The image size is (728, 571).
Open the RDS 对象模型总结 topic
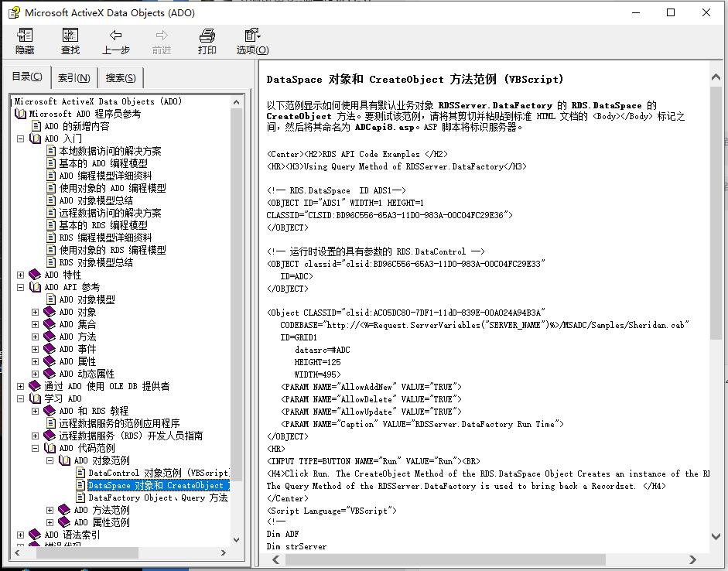pos(96,262)
